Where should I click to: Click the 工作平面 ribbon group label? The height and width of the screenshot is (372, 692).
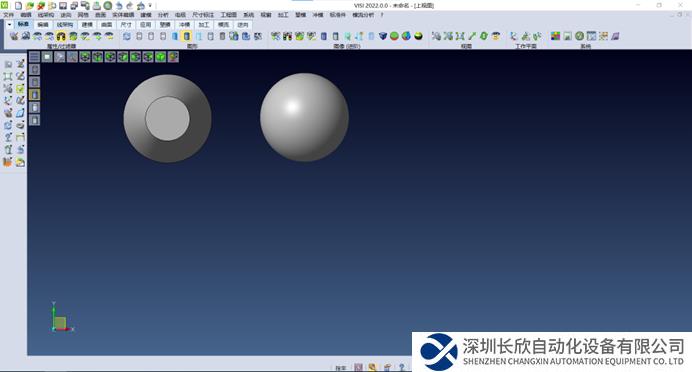[526, 46]
